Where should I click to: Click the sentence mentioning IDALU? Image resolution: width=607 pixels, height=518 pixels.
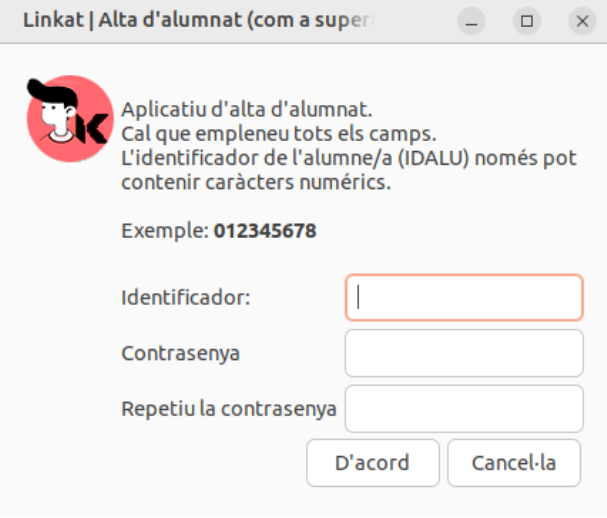pos(348,159)
